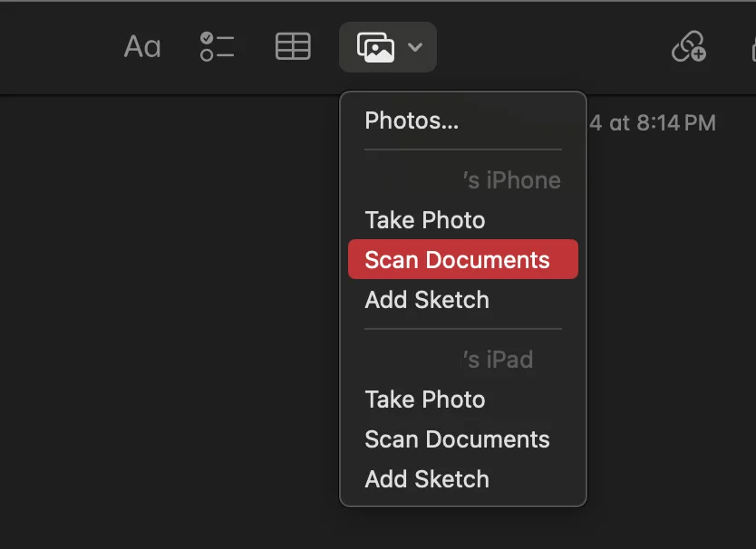This screenshot has width=756, height=549.
Task: Add a table with the table icon
Action: click(x=293, y=47)
